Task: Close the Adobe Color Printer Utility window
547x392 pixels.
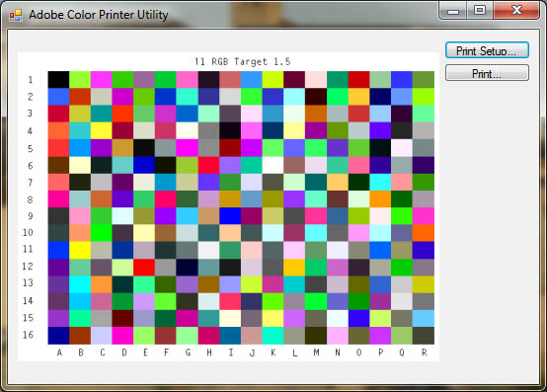Action: pos(516,11)
